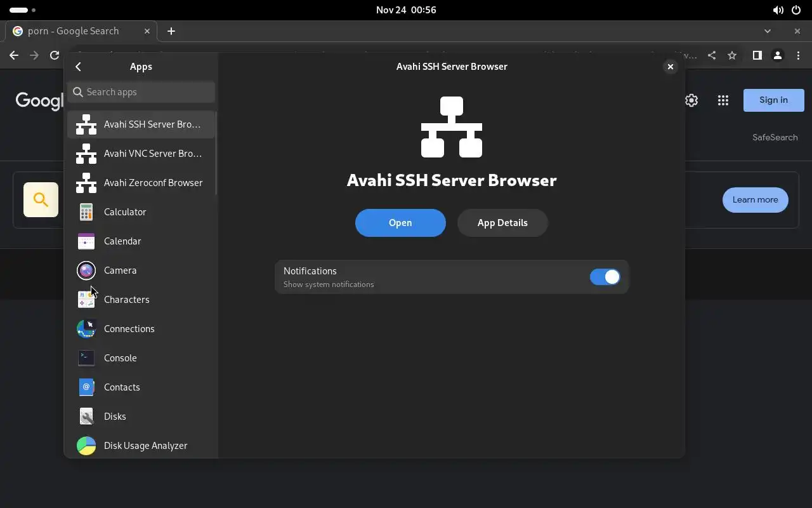This screenshot has width=812, height=508.
Task: Open the Chrome side panel icon
Action: coord(757,55)
